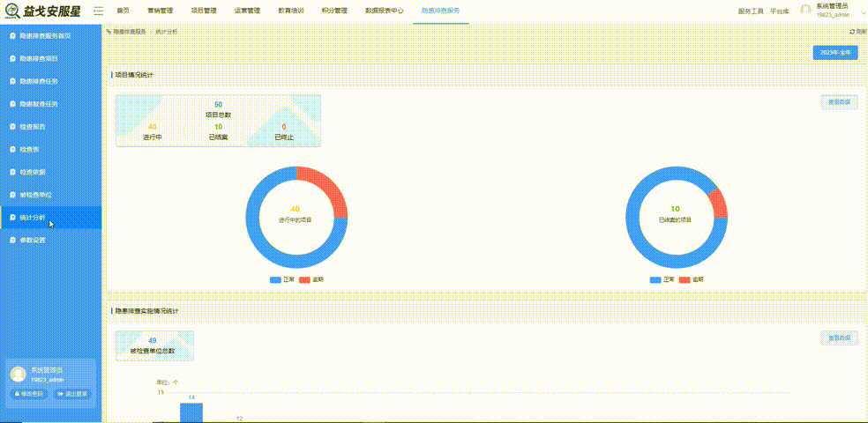Click the 修改密码 button
Screen dimensions: 868x423
29,394
